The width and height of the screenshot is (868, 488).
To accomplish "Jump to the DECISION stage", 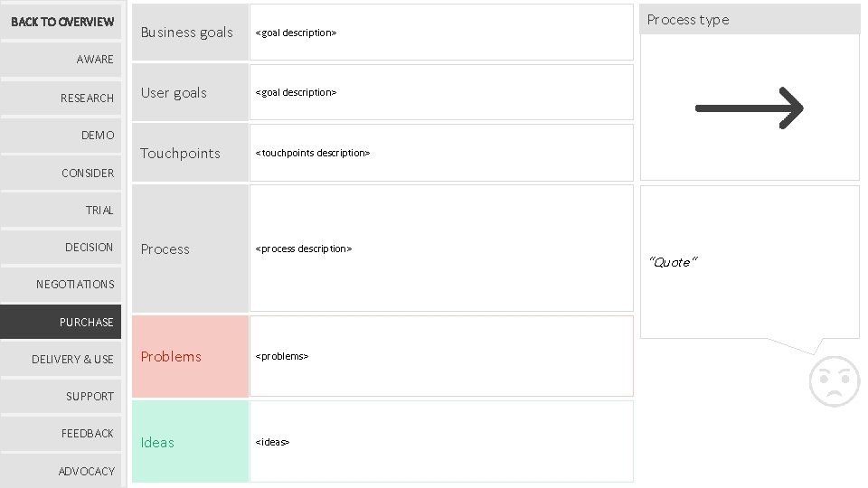I will 61,247.
